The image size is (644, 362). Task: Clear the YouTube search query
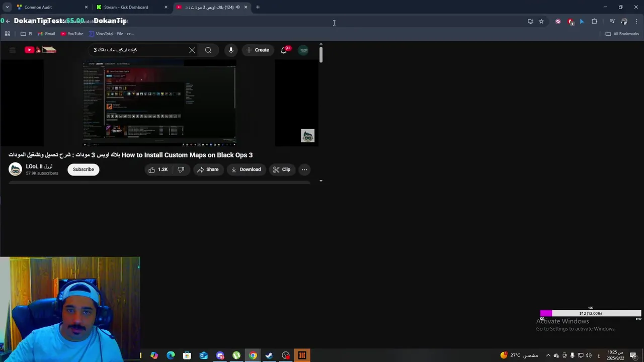point(192,50)
